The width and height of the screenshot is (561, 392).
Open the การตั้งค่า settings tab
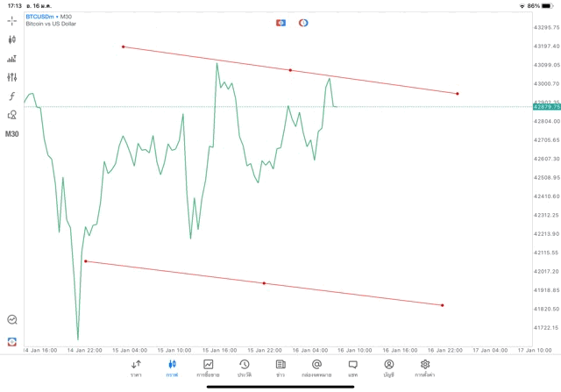[x=425, y=367]
